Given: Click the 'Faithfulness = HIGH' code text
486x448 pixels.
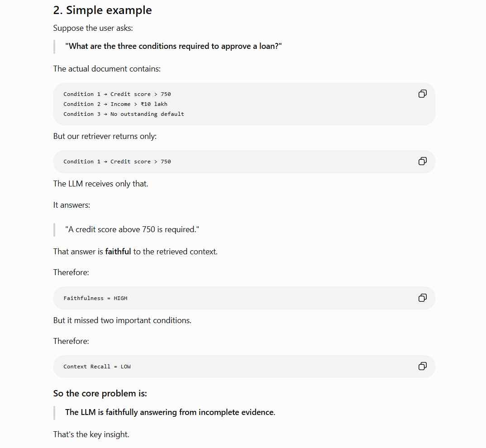Looking at the screenshot, I should coord(95,298).
